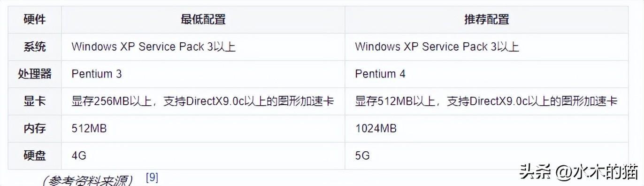Select the 推荐配置 column header
This screenshot has width=644, height=186.
click(486, 19)
